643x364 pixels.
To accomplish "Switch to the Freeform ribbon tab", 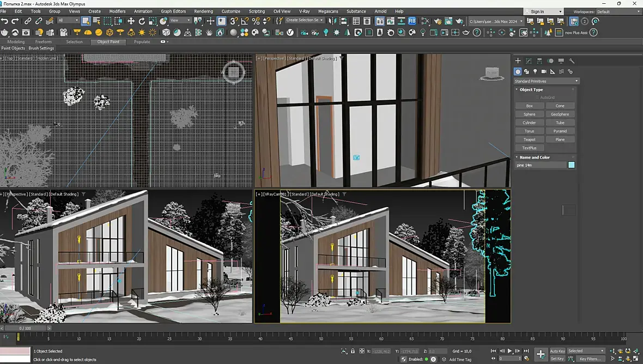I will point(44,42).
